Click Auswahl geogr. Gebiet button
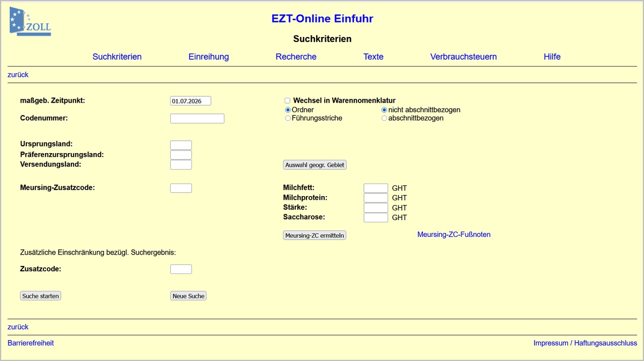This screenshot has width=644, height=361. pos(315,165)
